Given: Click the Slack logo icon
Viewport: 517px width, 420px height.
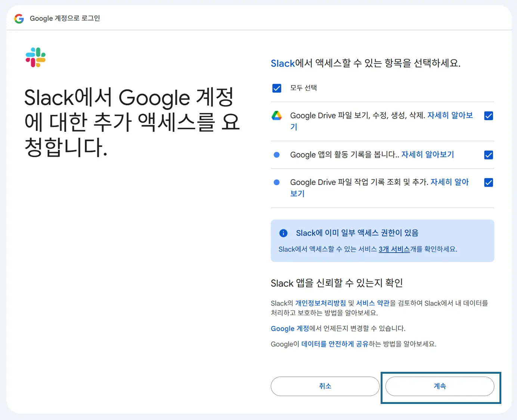Looking at the screenshot, I should point(35,57).
